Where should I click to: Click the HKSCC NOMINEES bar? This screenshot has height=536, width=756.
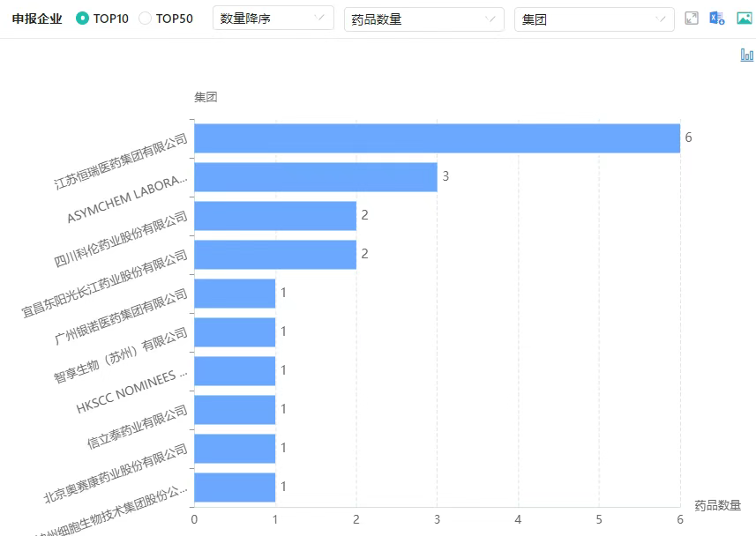[x=235, y=371]
